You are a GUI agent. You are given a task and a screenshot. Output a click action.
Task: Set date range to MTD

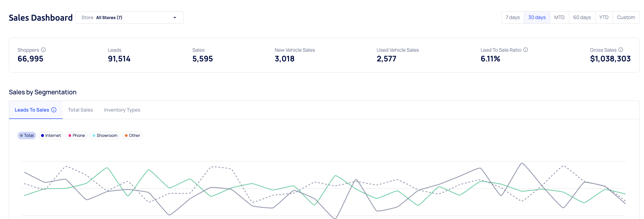(559, 18)
